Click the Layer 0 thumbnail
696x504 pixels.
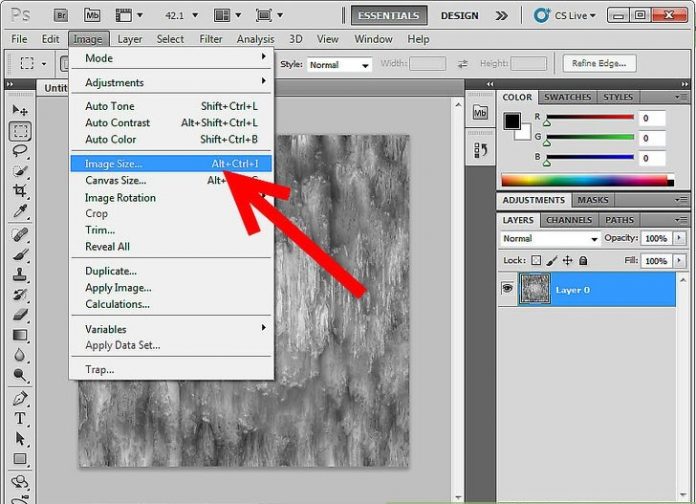pos(534,290)
